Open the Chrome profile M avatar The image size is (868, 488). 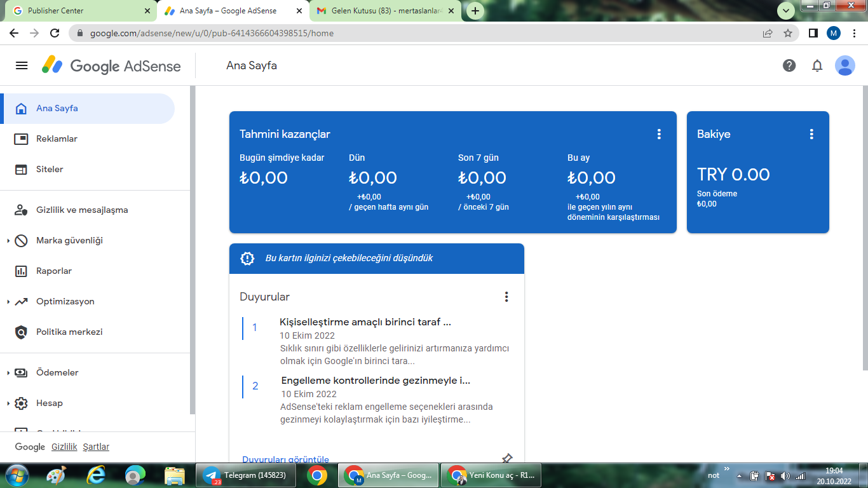click(x=834, y=33)
